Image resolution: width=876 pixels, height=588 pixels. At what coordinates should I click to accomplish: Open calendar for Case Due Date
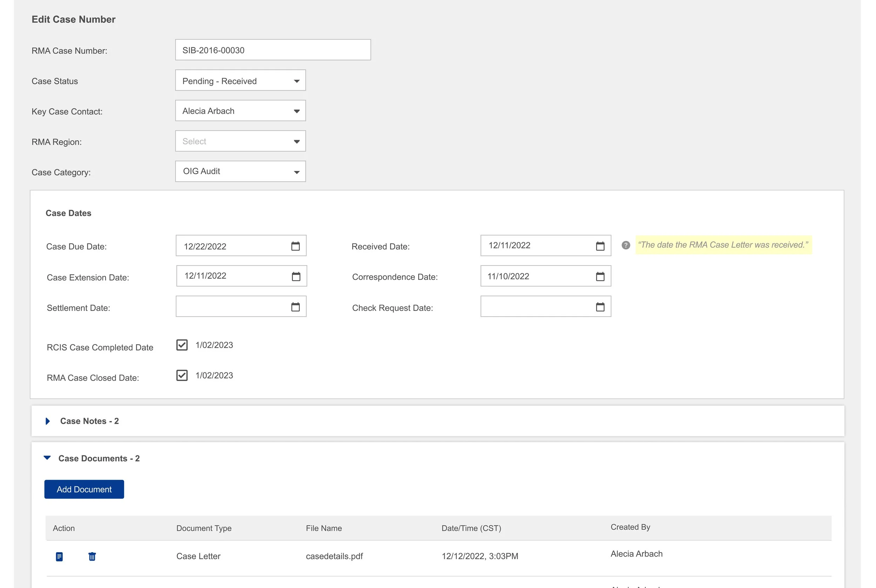(x=295, y=246)
